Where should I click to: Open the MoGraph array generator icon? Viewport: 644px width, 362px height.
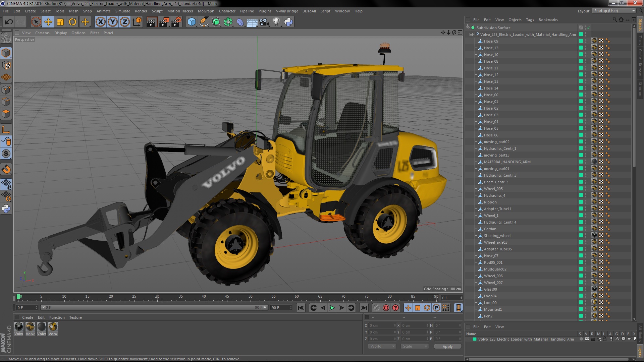pyautogui.click(x=228, y=22)
